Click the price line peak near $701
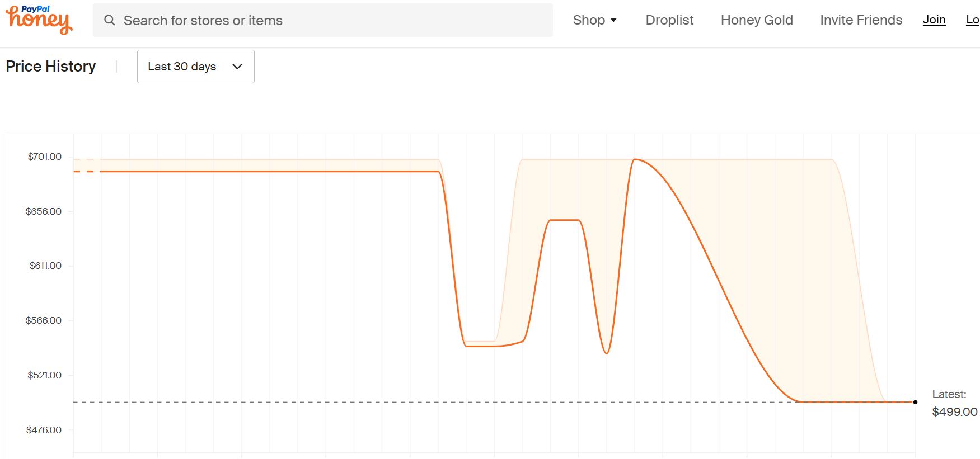This screenshot has width=980, height=459. click(635, 160)
